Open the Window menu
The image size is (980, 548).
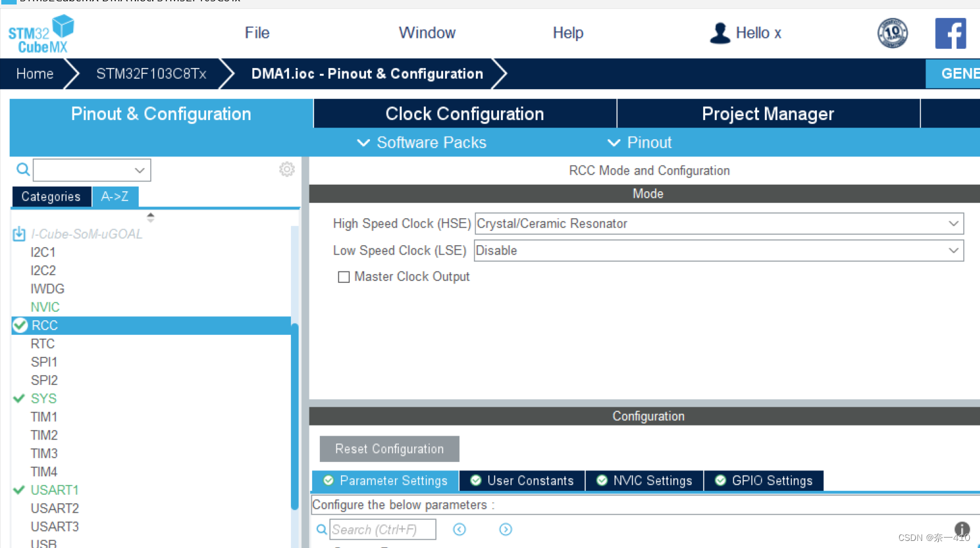tap(427, 33)
